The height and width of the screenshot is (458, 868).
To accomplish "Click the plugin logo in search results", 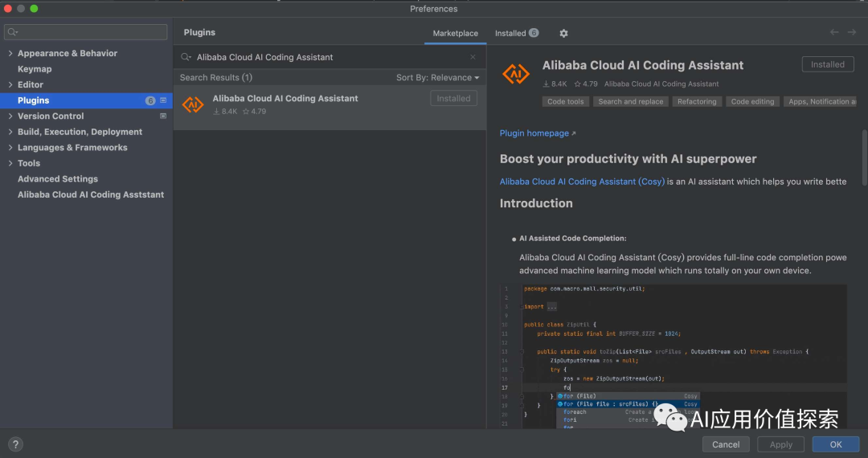I will [x=193, y=104].
